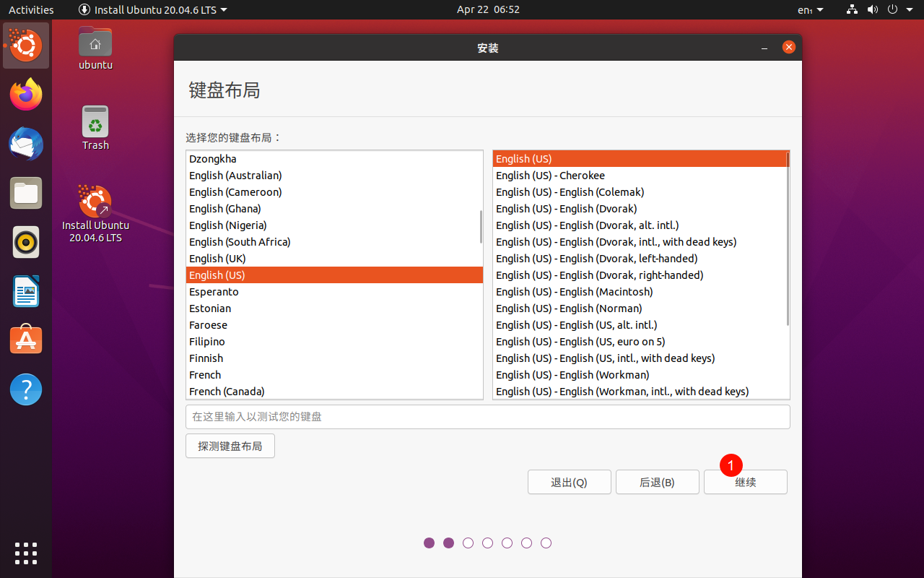Open the Apr 22 06:52 clock menu
This screenshot has height=578, width=924.
pyautogui.click(x=488, y=9)
